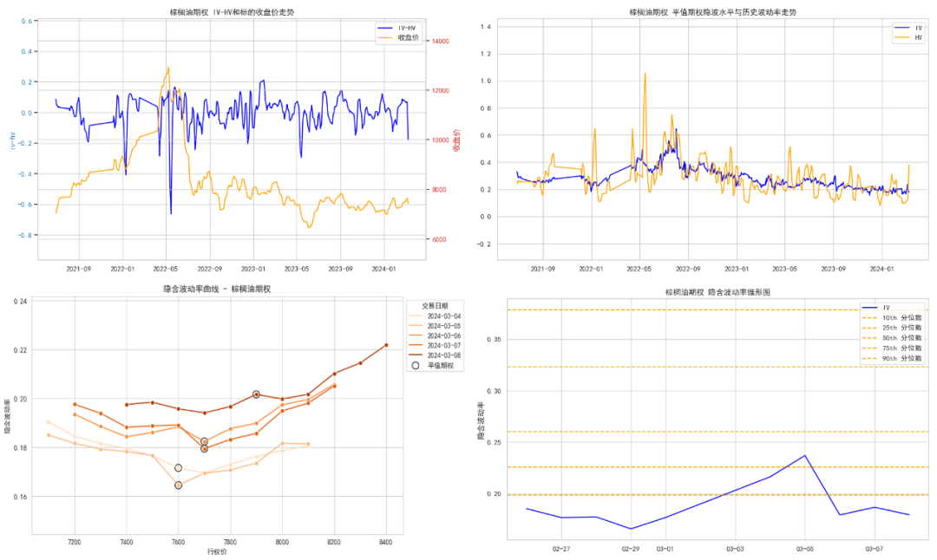Click the '6000' right axis tick
This screenshot has width=937, height=560.
pyautogui.click(x=439, y=239)
